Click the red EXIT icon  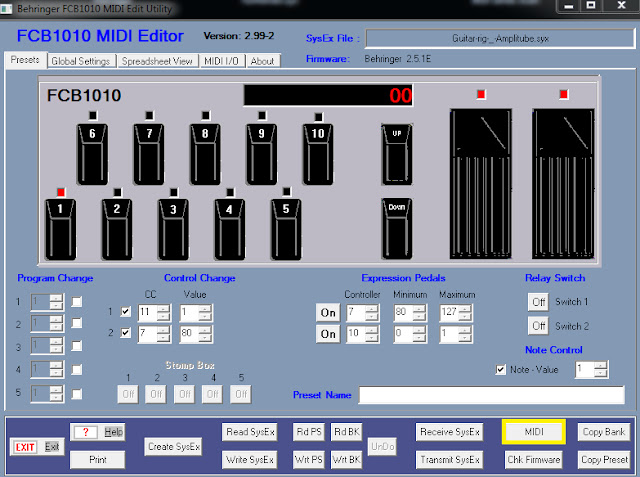[x=25, y=447]
